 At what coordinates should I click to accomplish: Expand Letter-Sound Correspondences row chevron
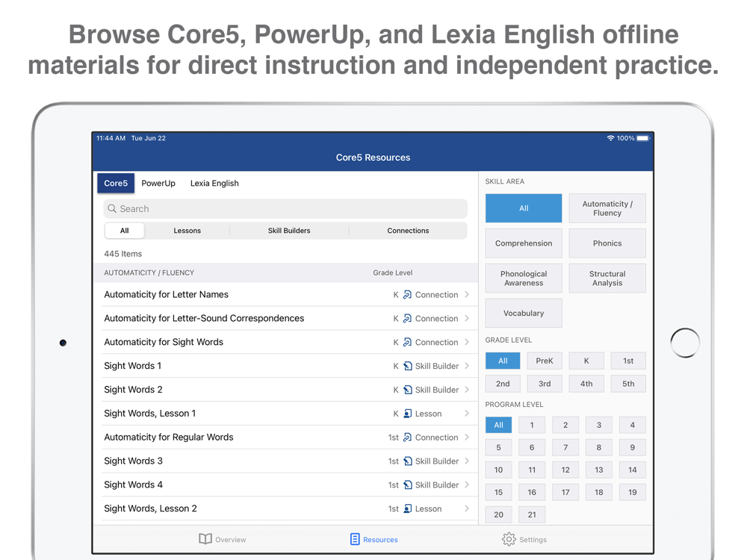click(467, 319)
